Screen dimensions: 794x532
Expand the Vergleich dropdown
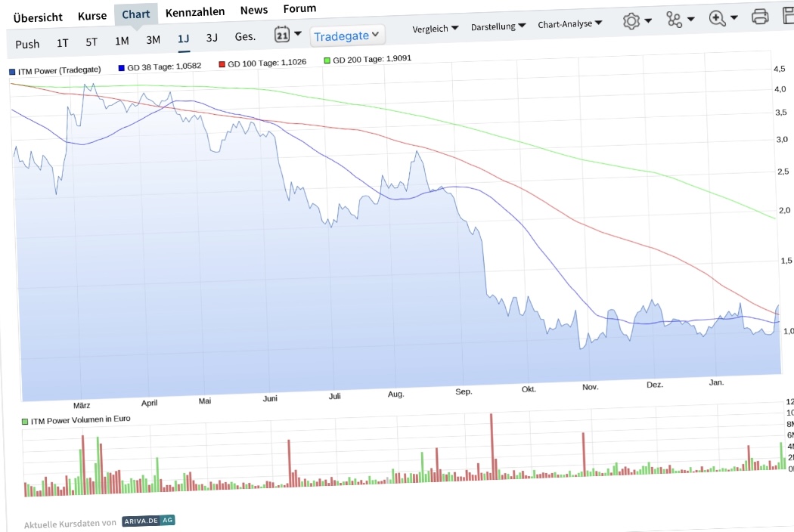(x=435, y=29)
